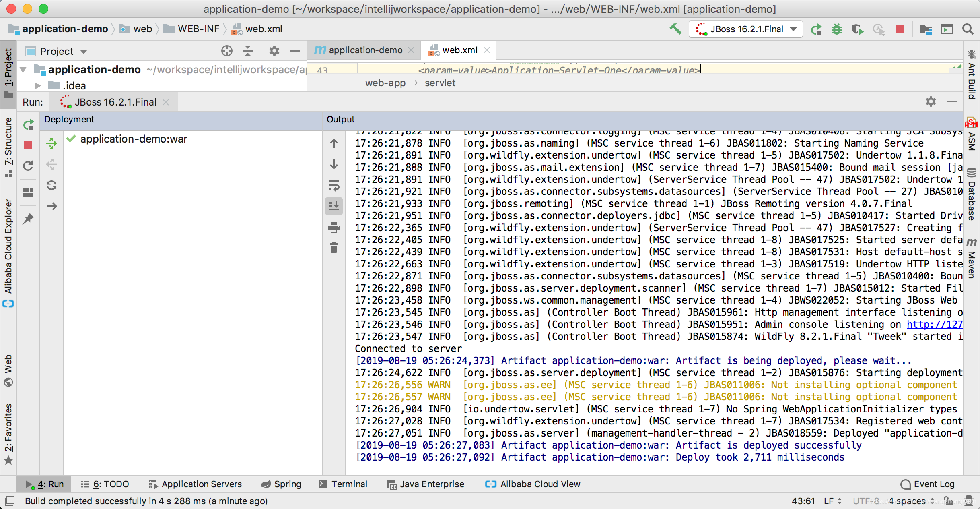Click the Print output icon in run panel
Screen dimensions: 980x509
coord(335,229)
